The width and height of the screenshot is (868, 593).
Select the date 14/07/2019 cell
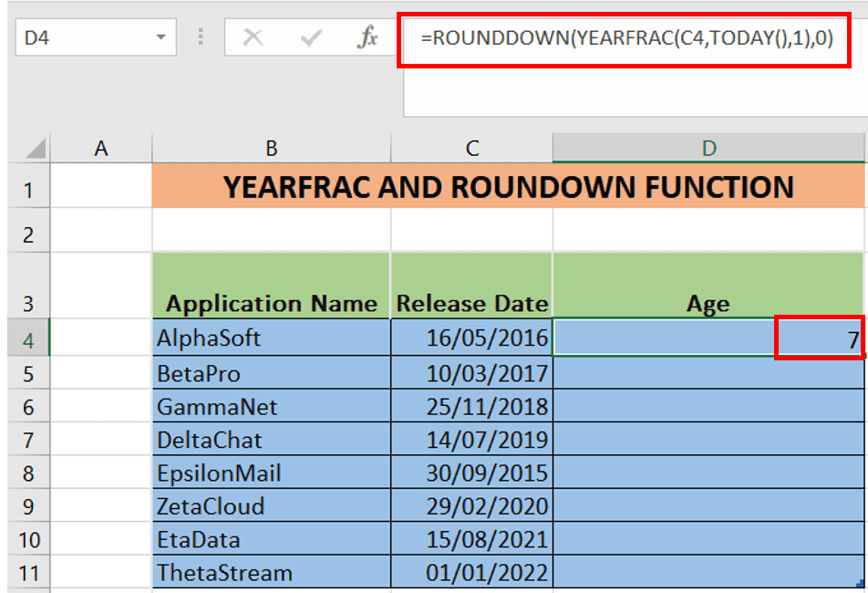(x=471, y=439)
